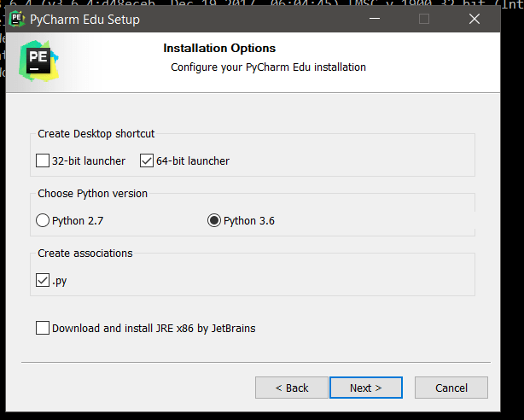Go to the previous step with Back
Viewport: 524px width, 420px height.
click(291, 388)
